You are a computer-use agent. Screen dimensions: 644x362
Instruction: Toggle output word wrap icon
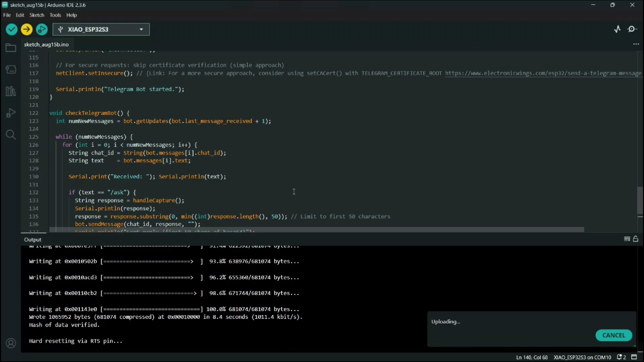pos(627,239)
